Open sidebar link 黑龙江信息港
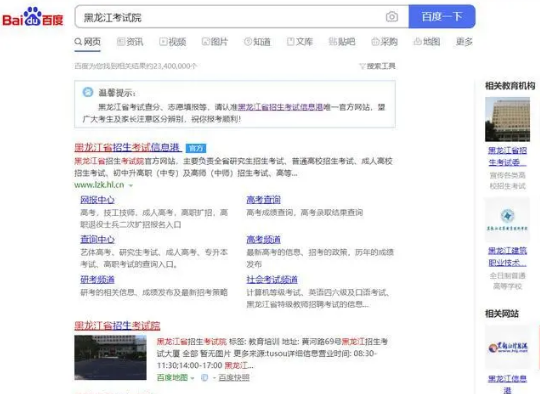Image resolution: width=540 pixels, height=394 pixels. point(507,384)
